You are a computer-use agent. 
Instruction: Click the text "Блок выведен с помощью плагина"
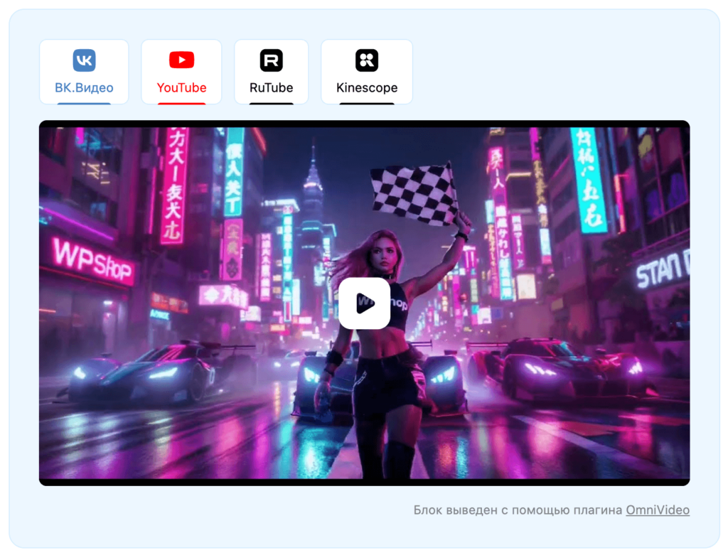point(518,510)
